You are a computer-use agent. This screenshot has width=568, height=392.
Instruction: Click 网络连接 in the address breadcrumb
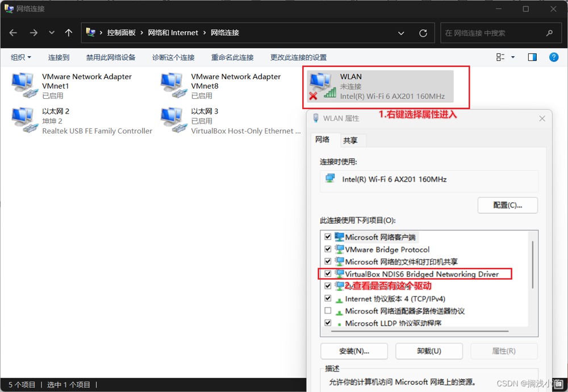[x=225, y=32]
